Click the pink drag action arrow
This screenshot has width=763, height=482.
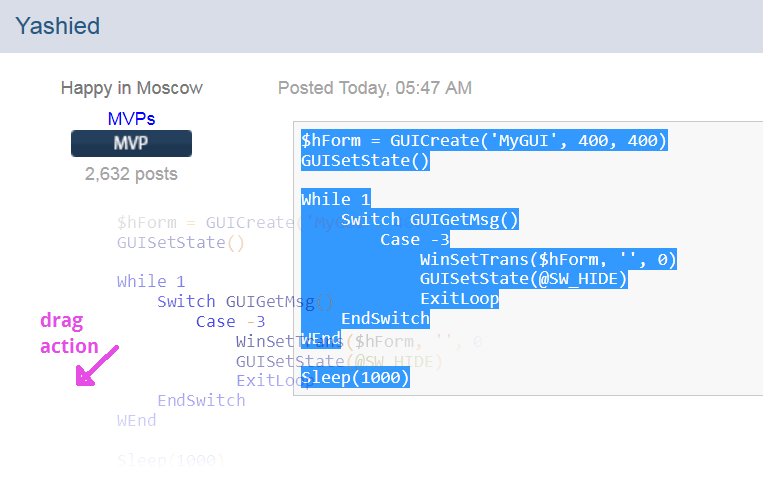(x=97, y=366)
